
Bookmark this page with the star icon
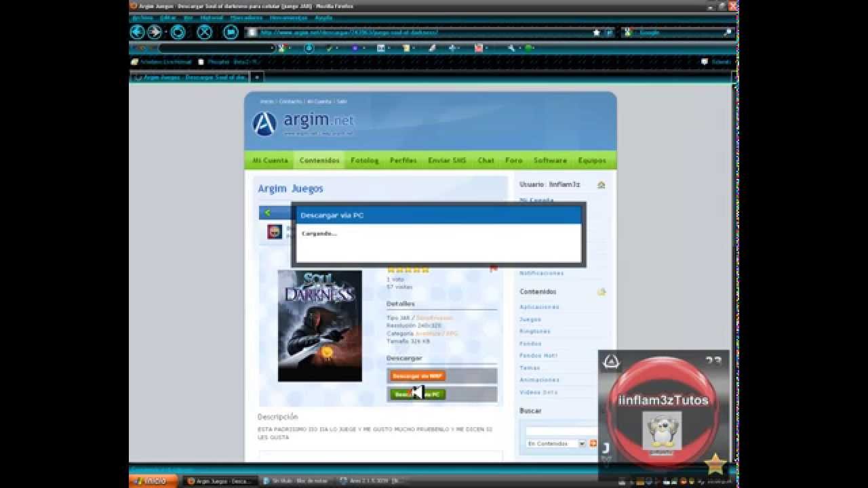click(x=597, y=32)
